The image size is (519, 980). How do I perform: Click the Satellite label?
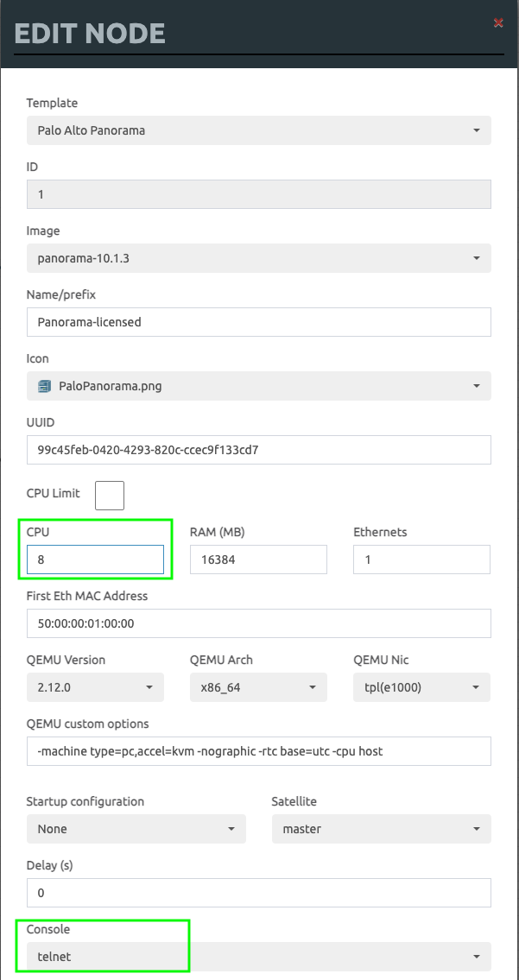294,801
